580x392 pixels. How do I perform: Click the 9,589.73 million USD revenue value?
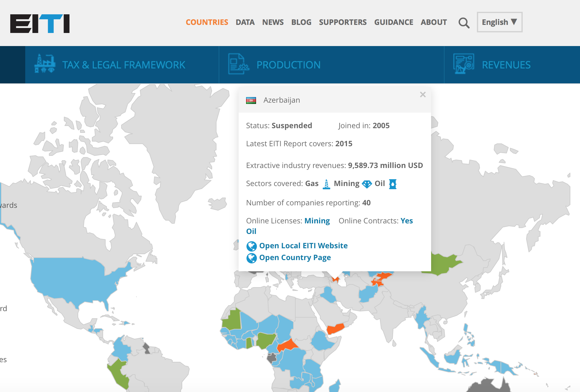coord(385,166)
